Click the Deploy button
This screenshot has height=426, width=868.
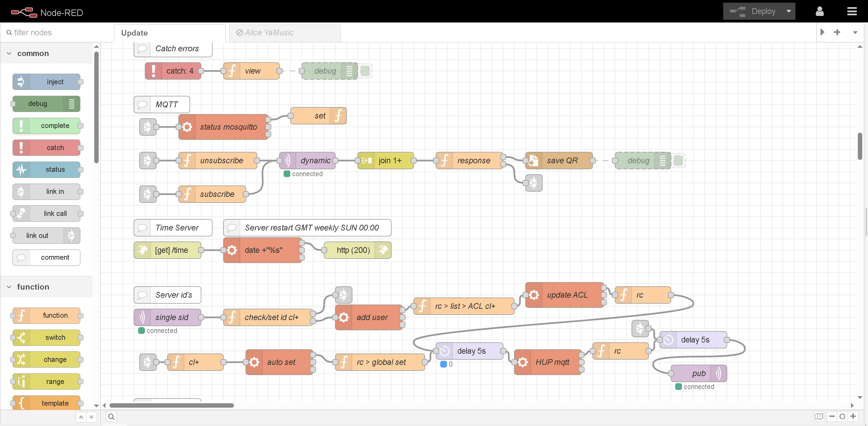coord(753,11)
